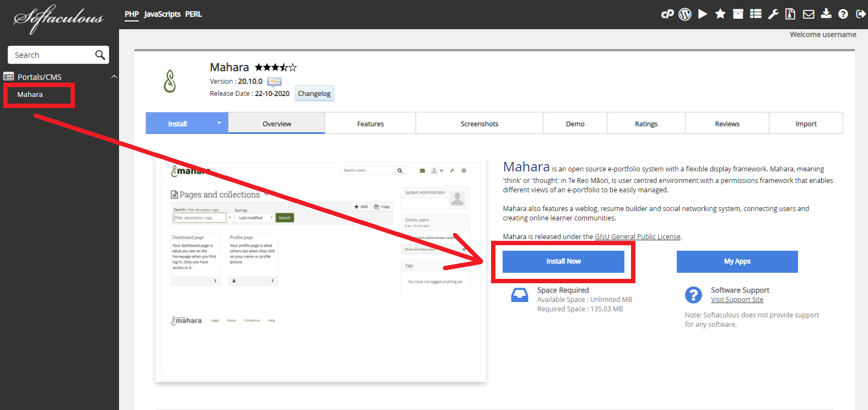The image size is (868, 410).
Task: Open the Import tab
Action: 806,124
